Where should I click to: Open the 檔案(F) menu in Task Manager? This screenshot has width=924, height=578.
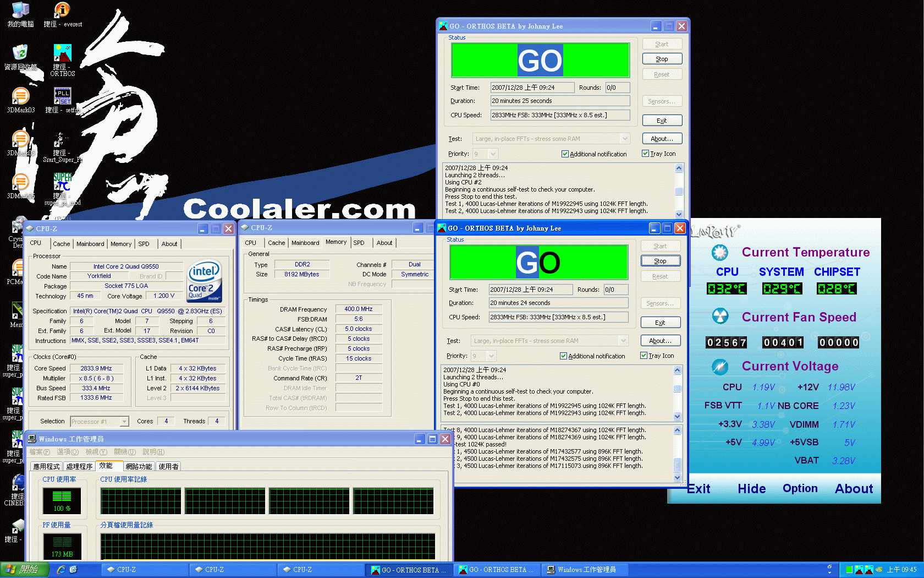click(40, 452)
